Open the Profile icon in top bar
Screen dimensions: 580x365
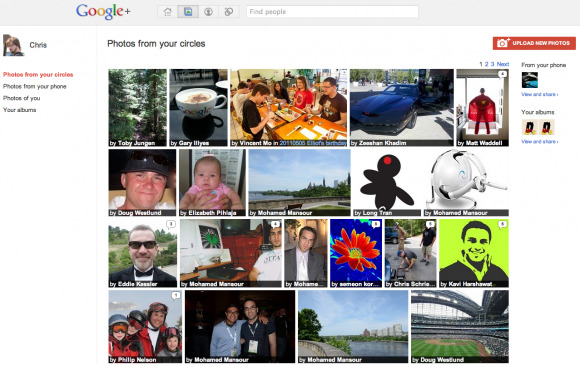[208, 12]
